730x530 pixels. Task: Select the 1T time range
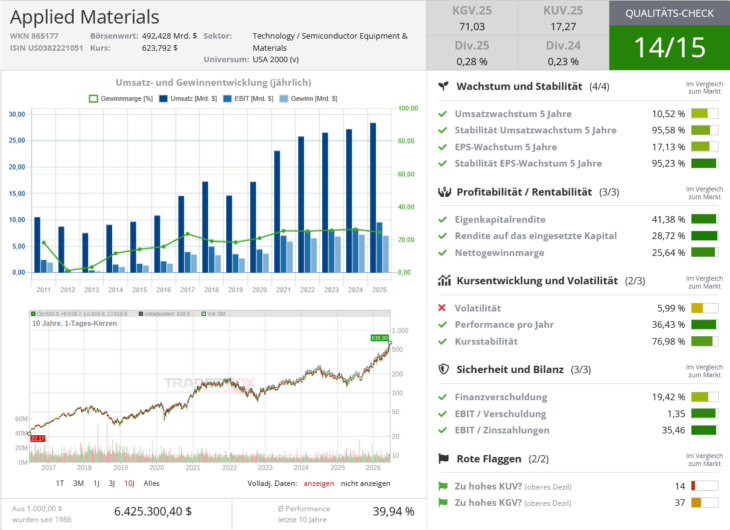tap(60, 483)
